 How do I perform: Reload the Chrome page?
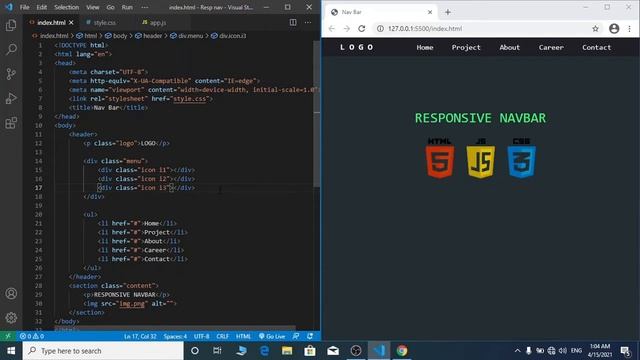pos(362,29)
